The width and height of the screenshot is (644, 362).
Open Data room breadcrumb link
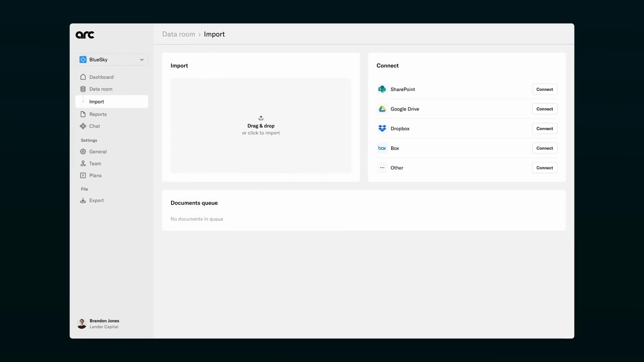click(178, 34)
